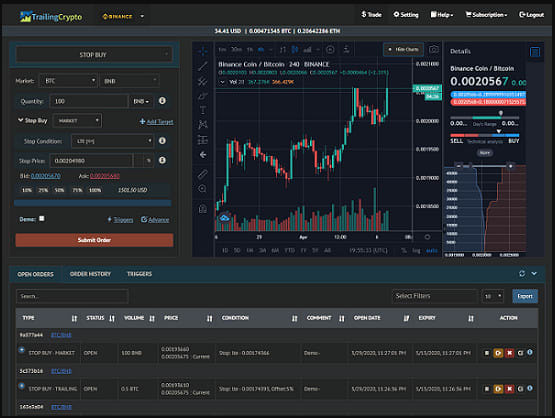The width and height of the screenshot is (555, 418).
Task: Toggle the Hide Charts button
Action: pos(403,50)
